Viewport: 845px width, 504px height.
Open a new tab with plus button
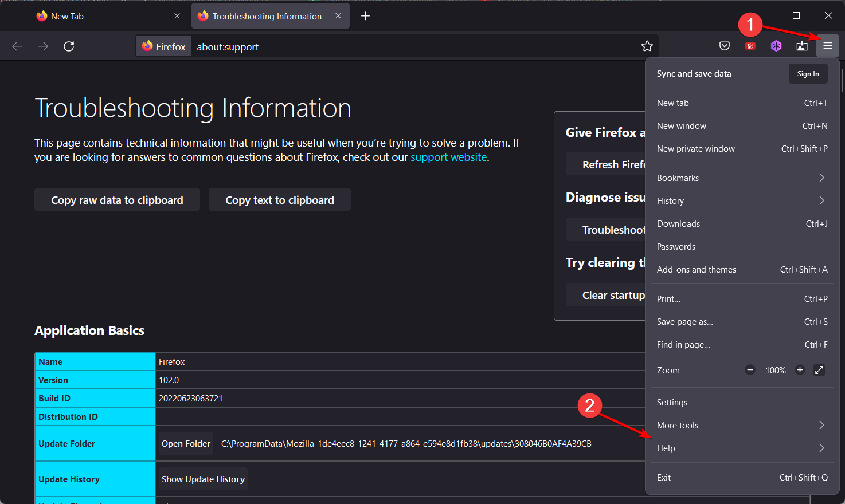[x=365, y=16]
